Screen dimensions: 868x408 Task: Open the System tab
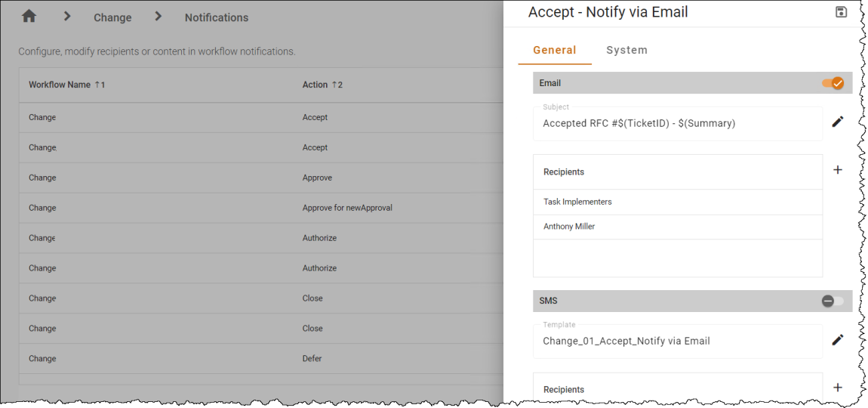click(626, 50)
